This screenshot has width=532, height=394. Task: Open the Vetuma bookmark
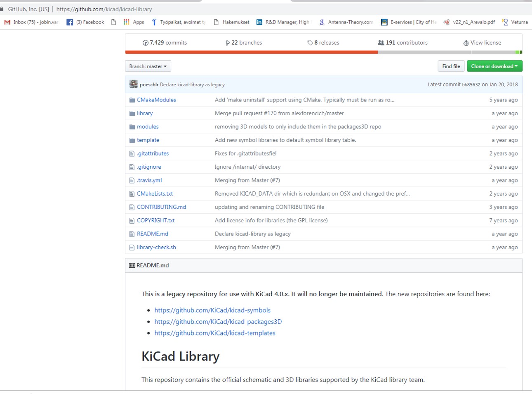point(515,22)
